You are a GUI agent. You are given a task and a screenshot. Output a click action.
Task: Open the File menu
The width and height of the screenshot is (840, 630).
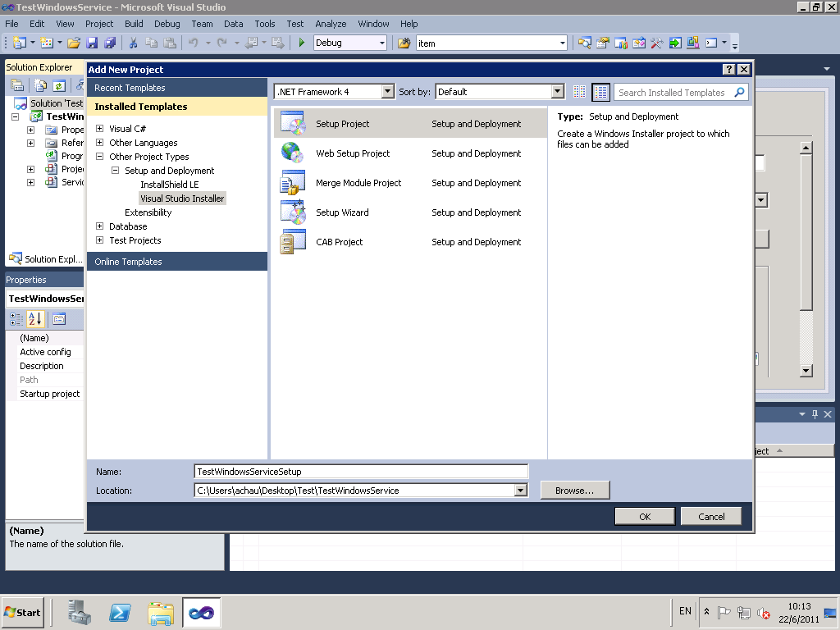[x=11, y=24]
